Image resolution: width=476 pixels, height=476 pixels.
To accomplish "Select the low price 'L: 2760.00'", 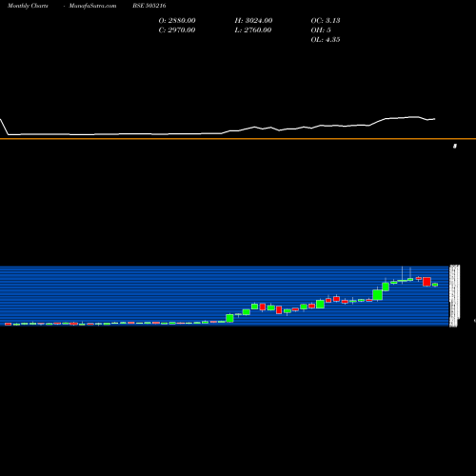I will (253, 30).
